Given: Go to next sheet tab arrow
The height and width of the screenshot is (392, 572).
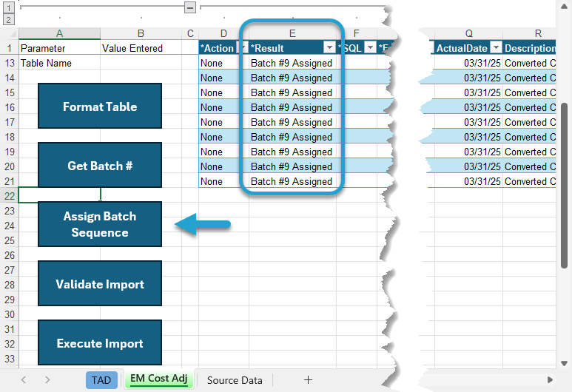Looking at the screenshot, I should pos(47,380).
